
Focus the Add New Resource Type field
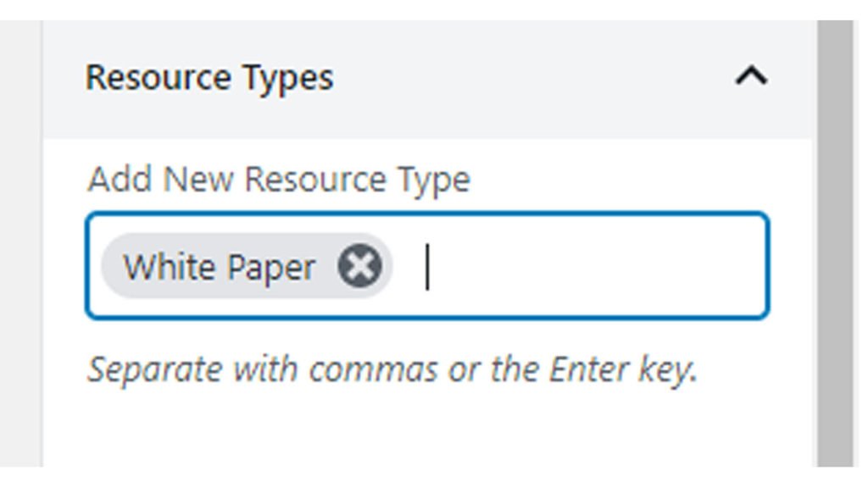pos(593,267)
